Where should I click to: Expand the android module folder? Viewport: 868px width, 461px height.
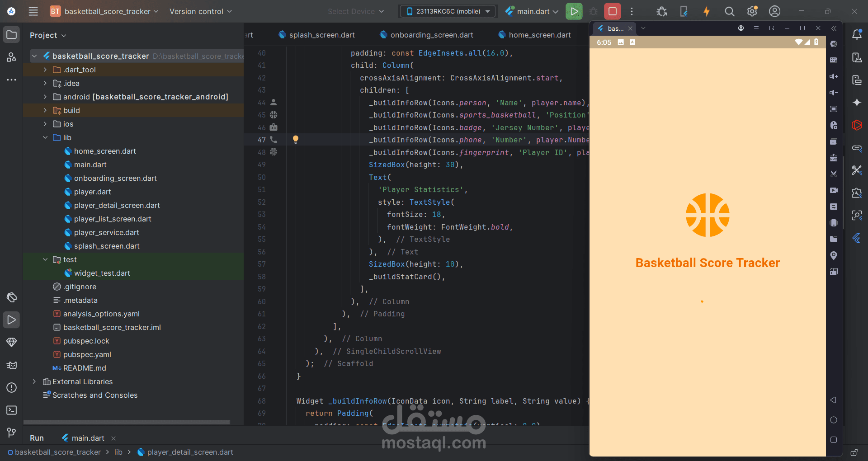tap(45, 97)
